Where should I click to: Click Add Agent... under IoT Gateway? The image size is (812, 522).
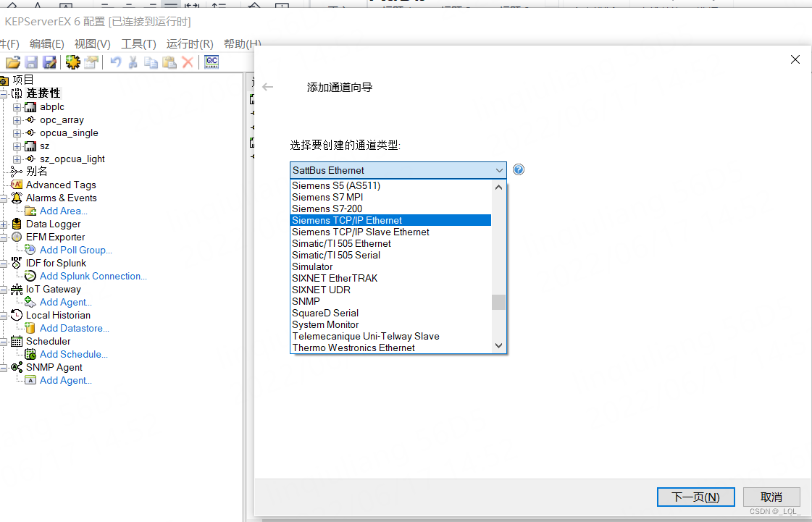66,302
